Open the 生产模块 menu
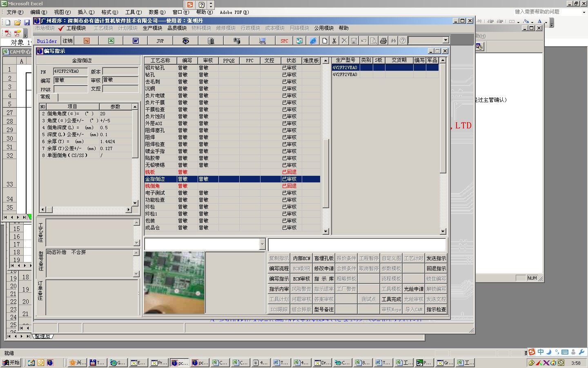588x368 pixels. [x=152, y=28]
